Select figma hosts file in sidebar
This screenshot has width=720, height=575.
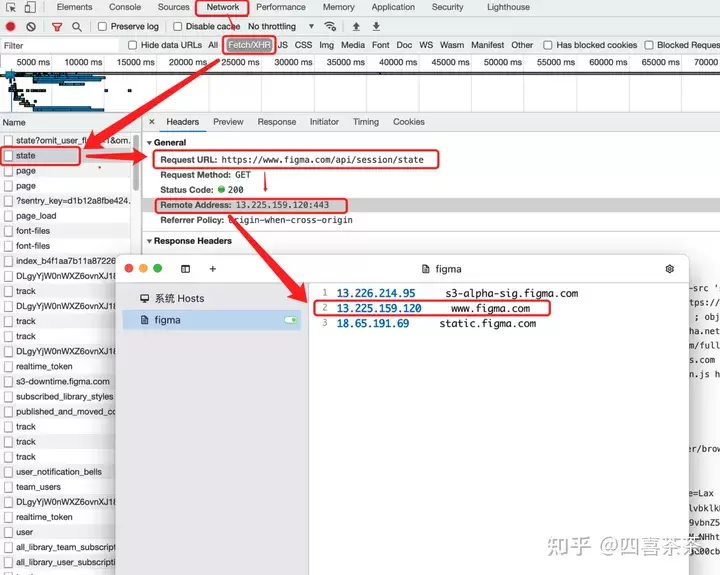(211, 320)
